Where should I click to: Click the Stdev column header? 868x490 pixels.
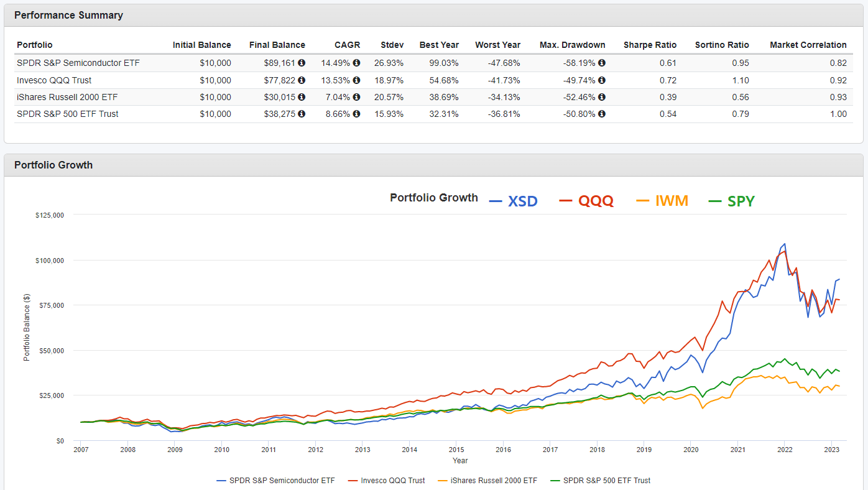coord(392,45)
